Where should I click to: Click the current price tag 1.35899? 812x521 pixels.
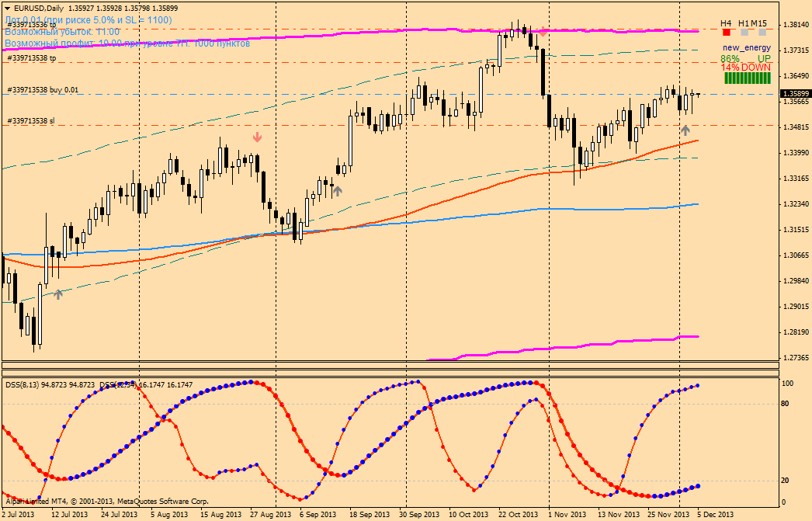(x=794, y=94)
